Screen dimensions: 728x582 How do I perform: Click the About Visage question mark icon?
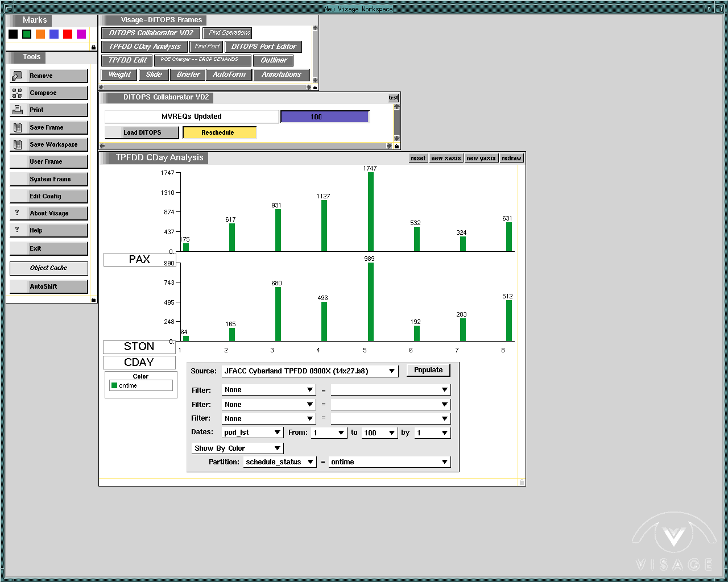coord(17,213)
